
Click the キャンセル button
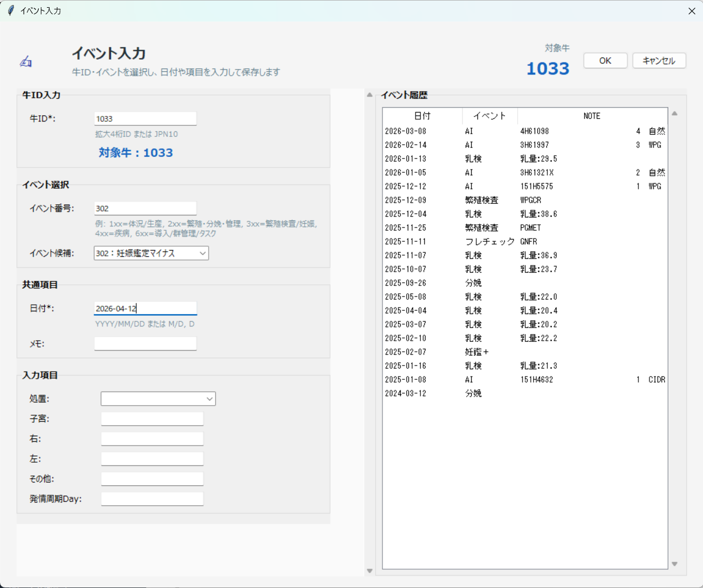click(x=659, y=61)
